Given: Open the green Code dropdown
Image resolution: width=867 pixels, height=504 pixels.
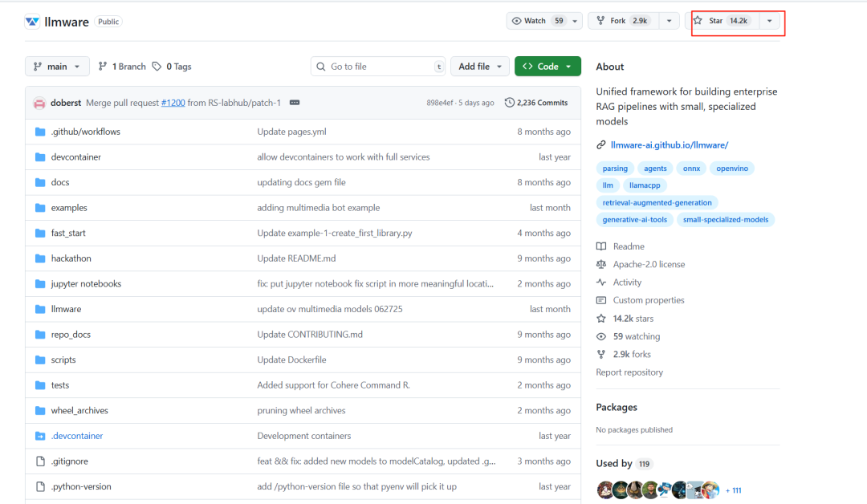Looking at the screenshot, I should (x=547, y=67).
